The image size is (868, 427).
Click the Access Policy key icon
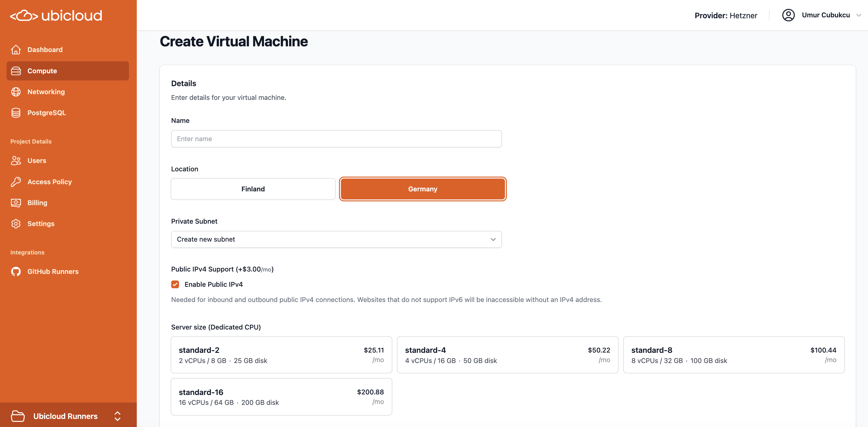16,182
